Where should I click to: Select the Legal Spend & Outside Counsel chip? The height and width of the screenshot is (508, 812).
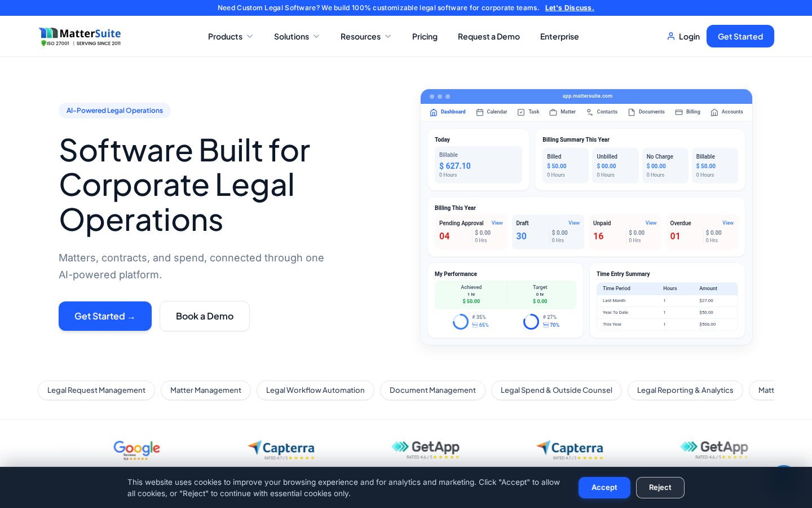[x=557, y=391]
